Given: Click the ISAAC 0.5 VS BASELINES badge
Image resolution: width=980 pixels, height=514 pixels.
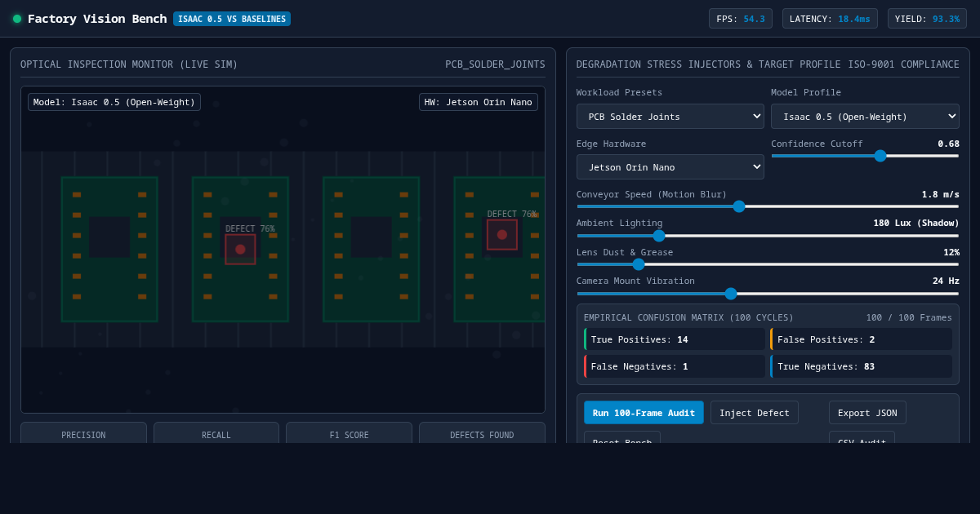Looking at the screenshot, I should pyautogui.click(x=232, y=19).
